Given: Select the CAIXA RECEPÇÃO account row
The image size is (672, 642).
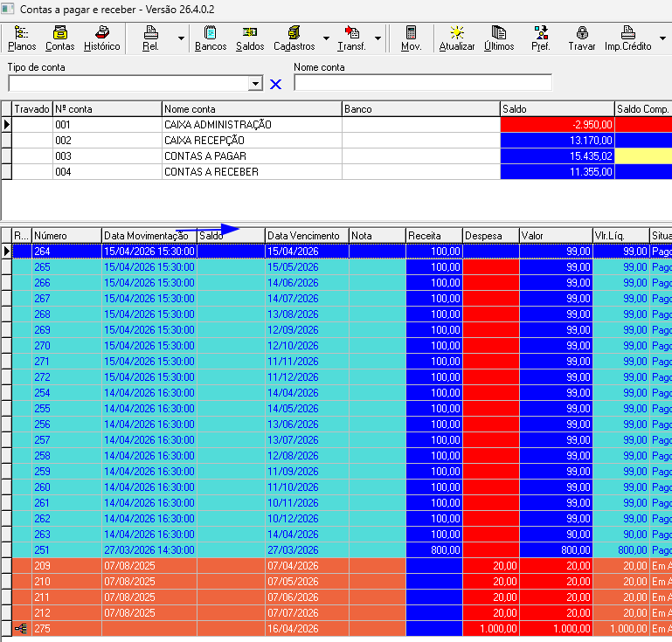Looking at the screenshot, I should pos(336,141).
